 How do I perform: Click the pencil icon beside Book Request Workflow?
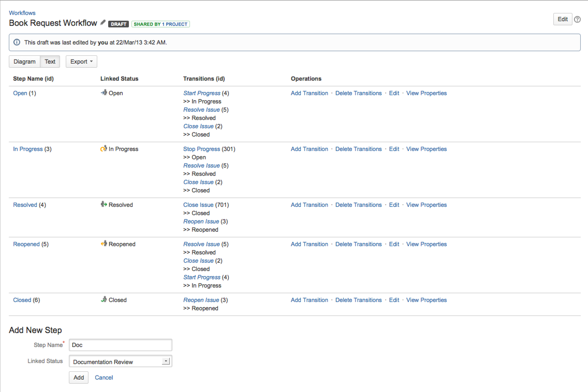103,22
